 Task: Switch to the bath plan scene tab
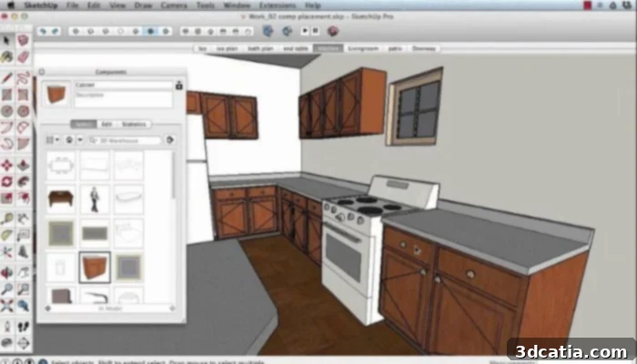260,48
